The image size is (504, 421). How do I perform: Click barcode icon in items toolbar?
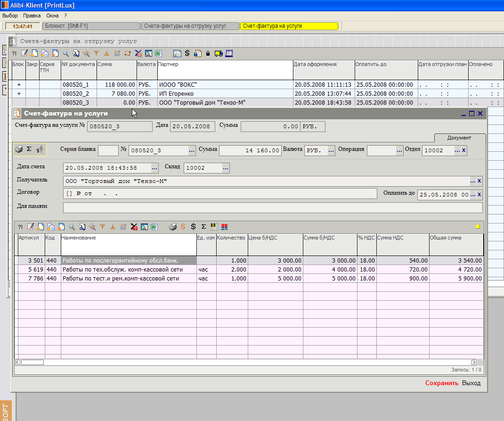[224, 227]
